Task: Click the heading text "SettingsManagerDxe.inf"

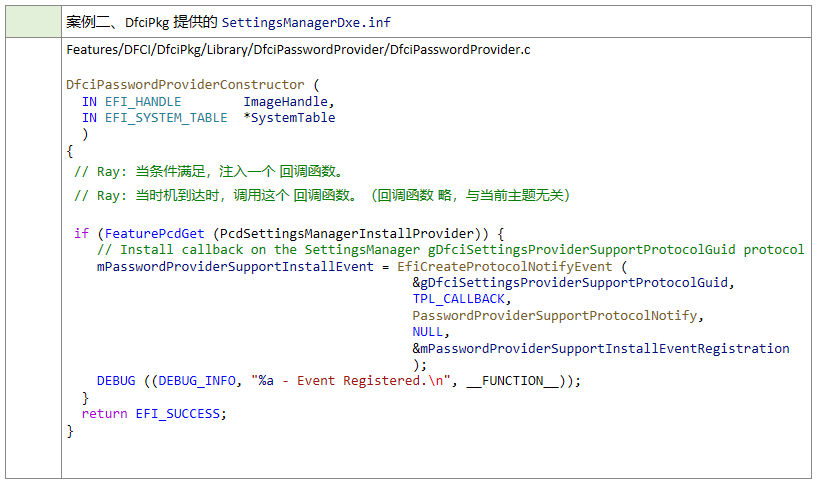Action: pos(306,22)
